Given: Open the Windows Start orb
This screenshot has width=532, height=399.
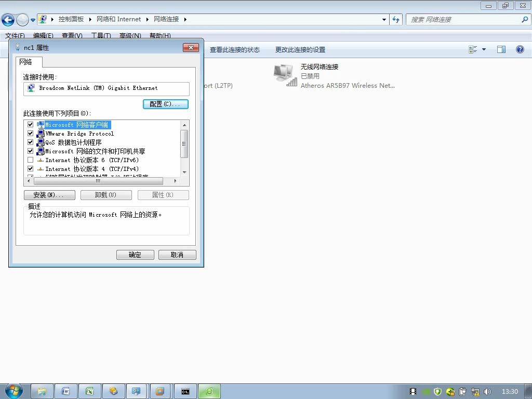Looking at the screenshot, I should pos(14,391).
